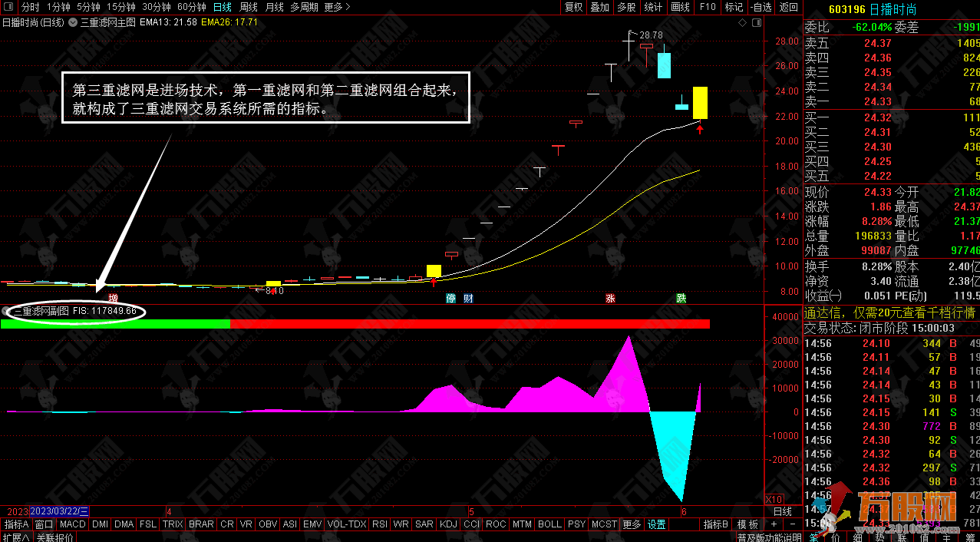Switch to 周线 weekly chart
The width and height of the screenshot is (980, 542).
pyautogui.click(x=249, y=7)
